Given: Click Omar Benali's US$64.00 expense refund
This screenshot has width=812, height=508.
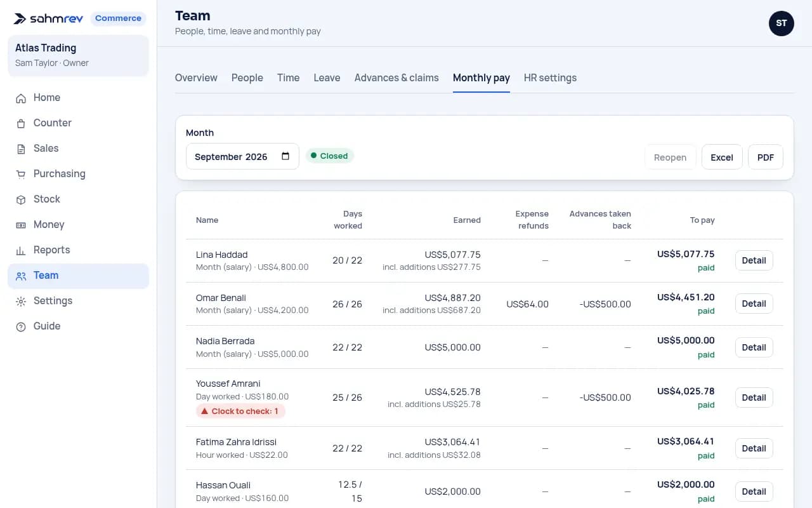Looking at the screenshot, I should (x=528, y=304).
